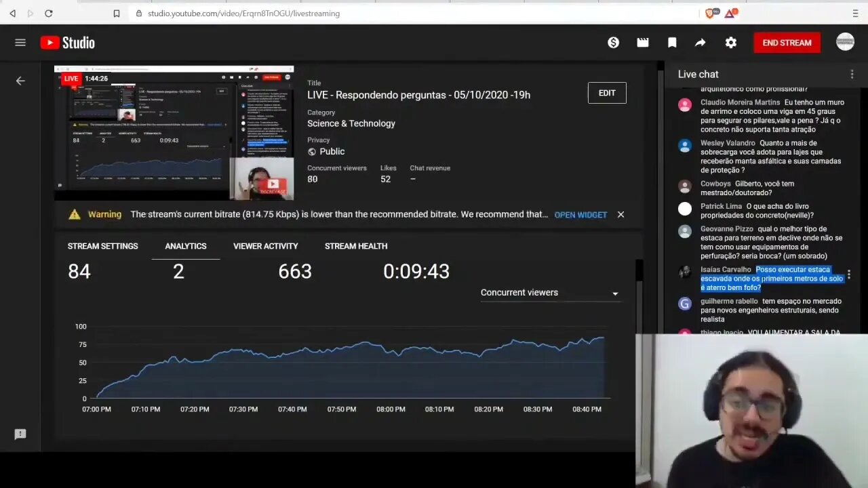Screen dimensions: 868x488
Task: Open the channel account avatar
Action: [x=845, y=42]
